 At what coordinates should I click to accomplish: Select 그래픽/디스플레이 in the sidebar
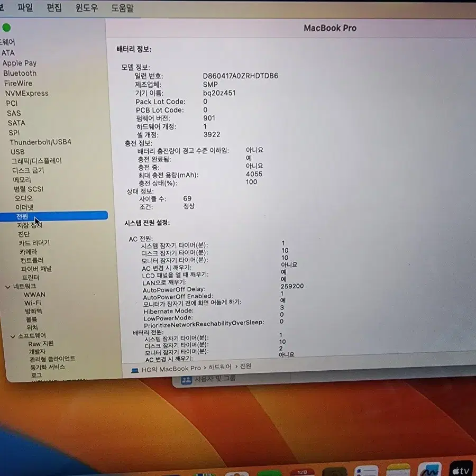pos(36,161)
